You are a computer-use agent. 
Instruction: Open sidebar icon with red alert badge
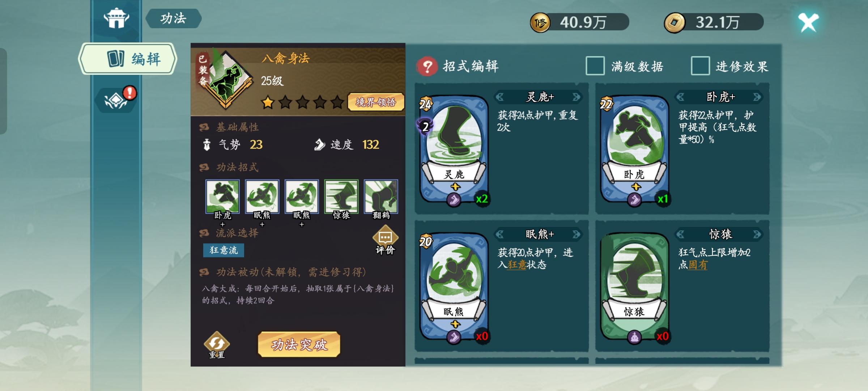(116, 98)
